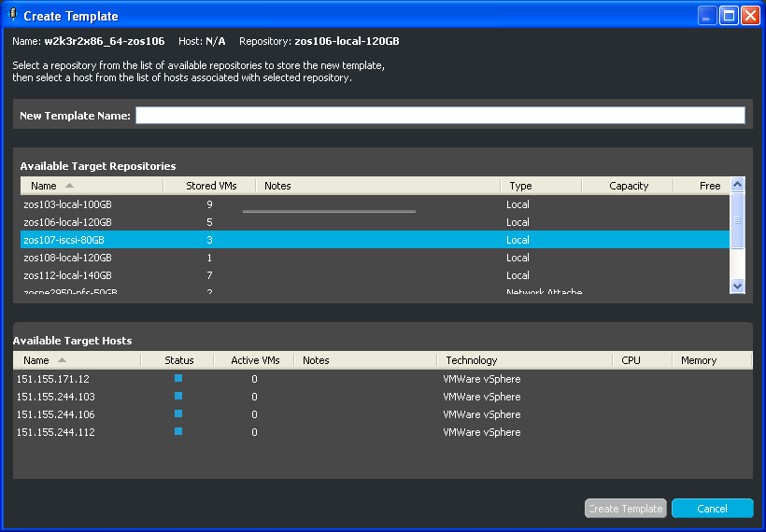Minimize the Create Template window
The image size is (766, 532).
[x=706, y=16]
